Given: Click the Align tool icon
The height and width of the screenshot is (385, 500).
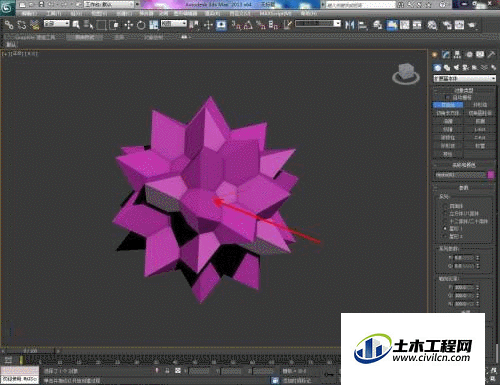Looking at the screenshot, I should tap(362, 25).
